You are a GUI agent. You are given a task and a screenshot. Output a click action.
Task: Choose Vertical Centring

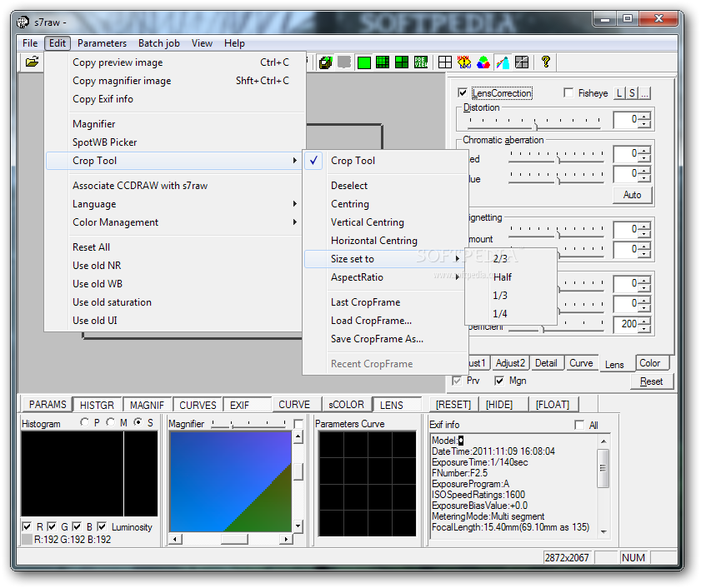point(385,222)
